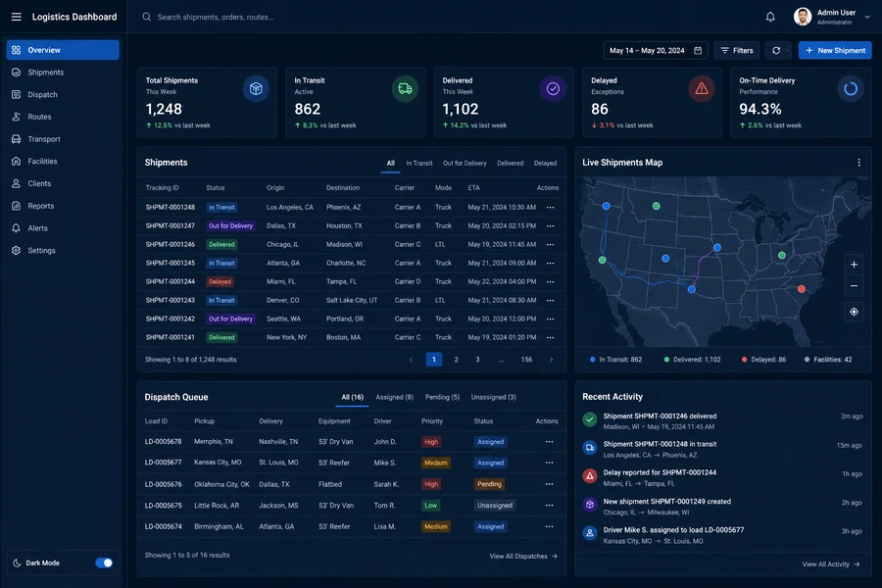Go to shipments page 156
This screenshot has width=882, height=588.
click(526, 360)
